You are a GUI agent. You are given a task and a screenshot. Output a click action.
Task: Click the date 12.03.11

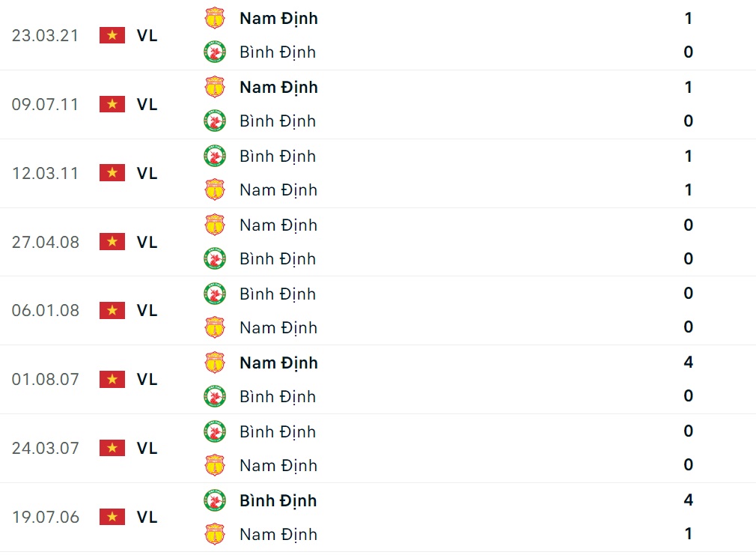coord(46,173)
